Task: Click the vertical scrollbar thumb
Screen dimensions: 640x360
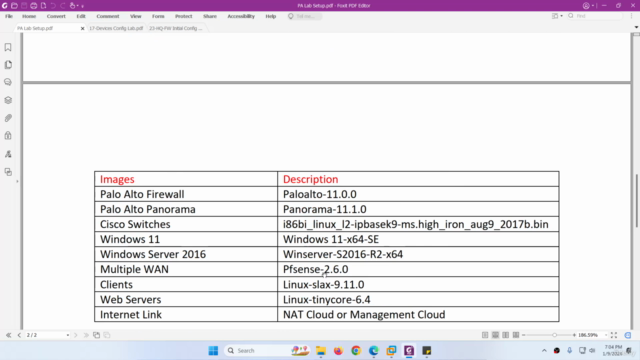Action: click(x=636, y=201)
